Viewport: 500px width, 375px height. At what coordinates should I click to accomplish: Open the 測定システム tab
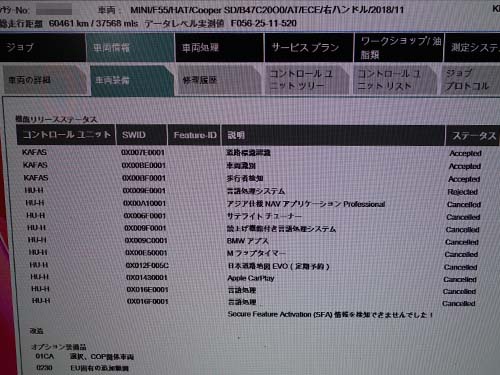(x=472, y=47)
